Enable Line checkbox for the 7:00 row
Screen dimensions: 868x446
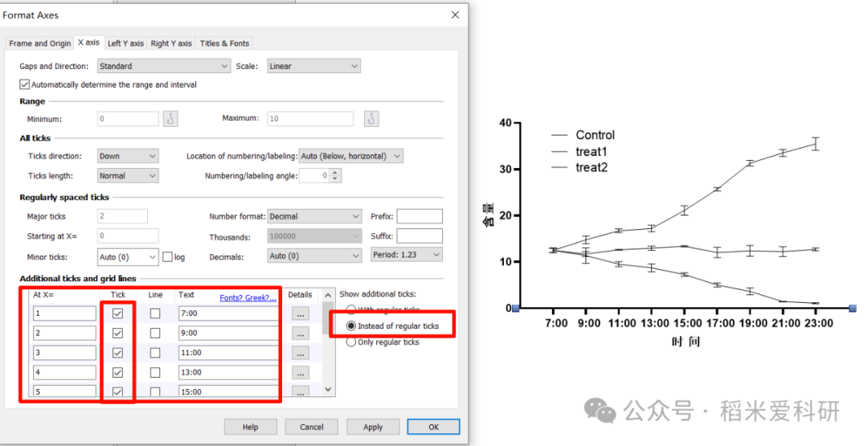155,313
